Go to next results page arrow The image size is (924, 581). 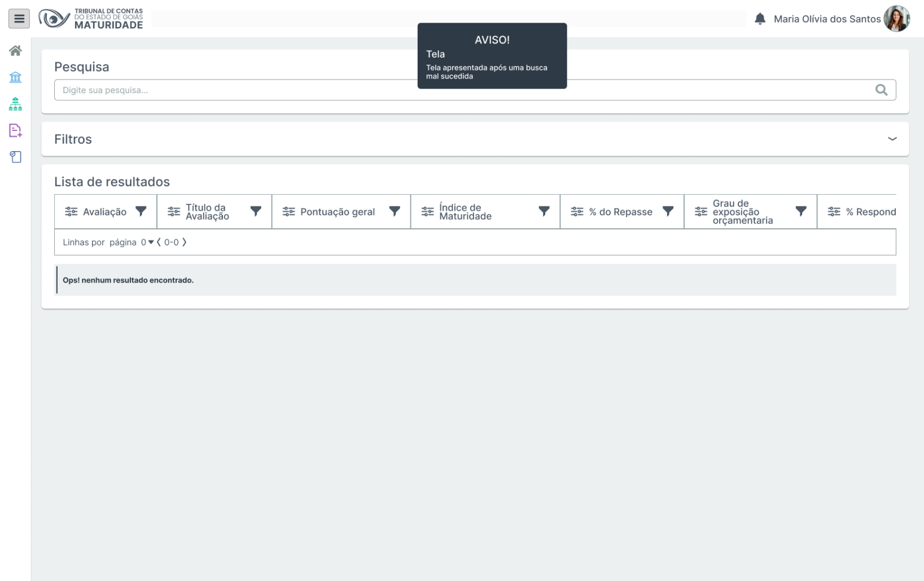tap(185, 242)
